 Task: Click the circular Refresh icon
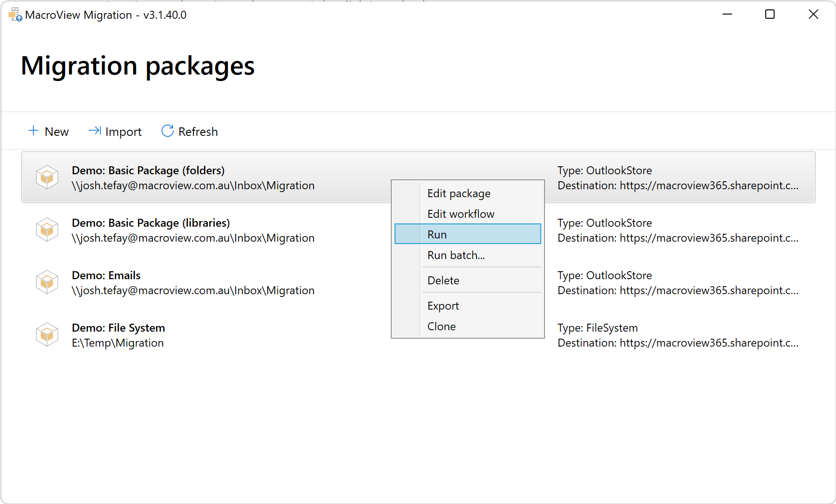pos(167,131)
